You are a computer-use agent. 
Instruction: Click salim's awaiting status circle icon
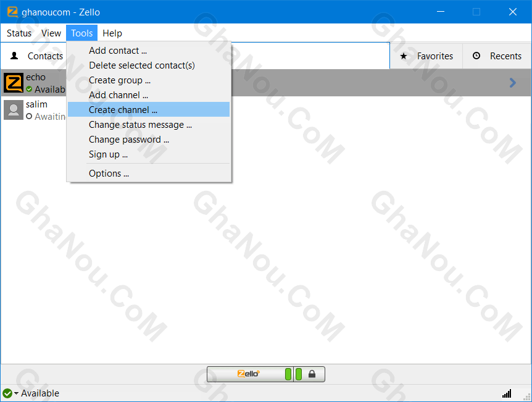29,117
